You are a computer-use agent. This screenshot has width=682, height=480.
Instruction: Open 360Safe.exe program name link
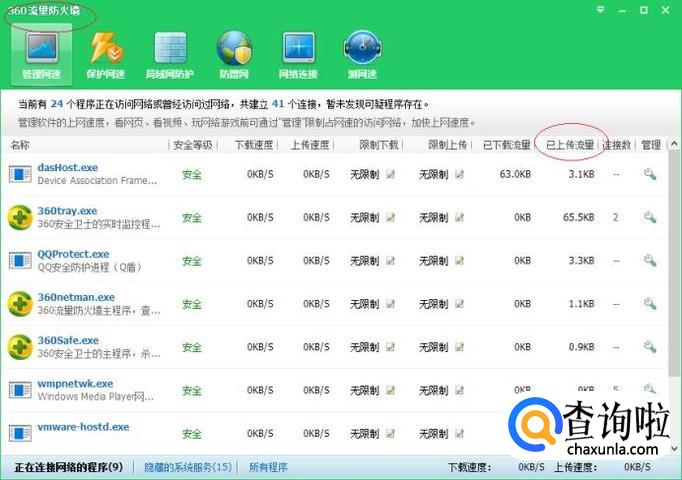(68, 340)
